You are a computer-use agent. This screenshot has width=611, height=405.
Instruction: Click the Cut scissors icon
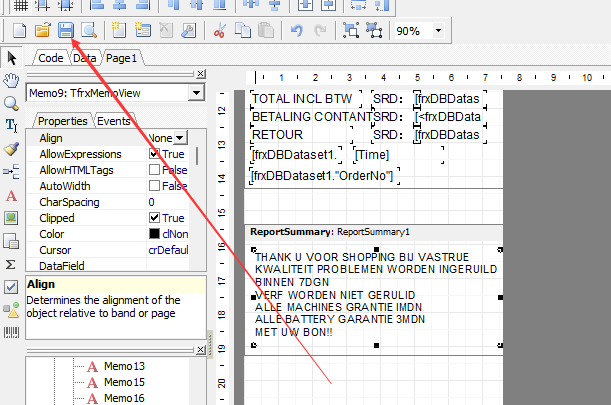coord(220,31)
